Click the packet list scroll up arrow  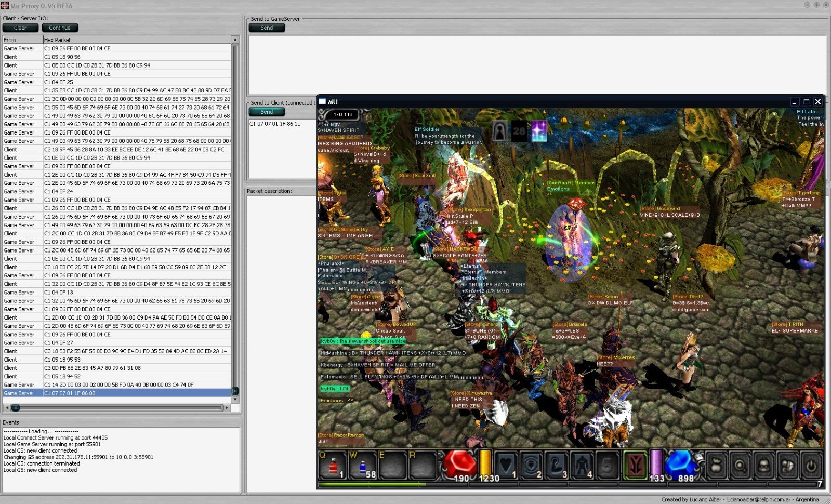[x=235, y=40]
